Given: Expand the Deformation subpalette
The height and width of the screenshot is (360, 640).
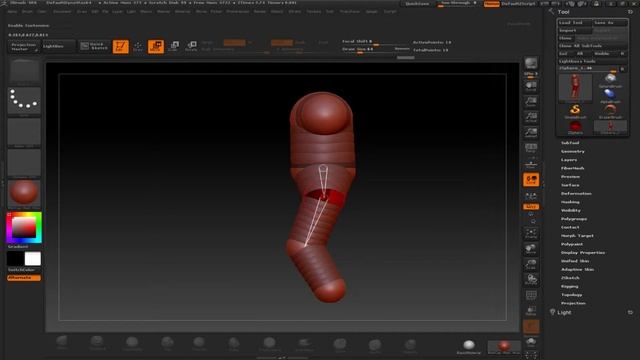Looking at the screenshot, I should [x=576, y=193].
